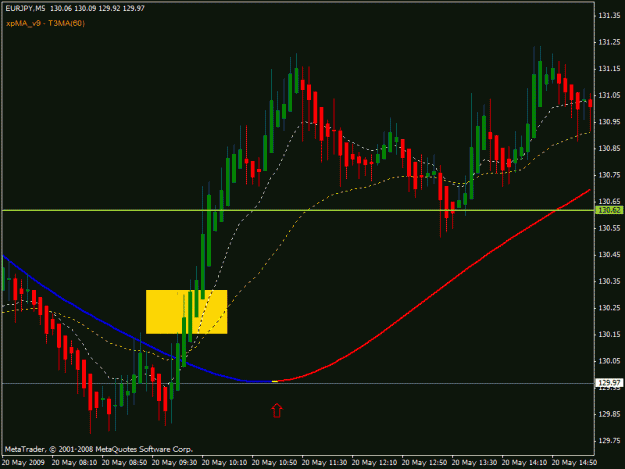
Task: Click the 131.25 price axis label
Action: (610, 42)
